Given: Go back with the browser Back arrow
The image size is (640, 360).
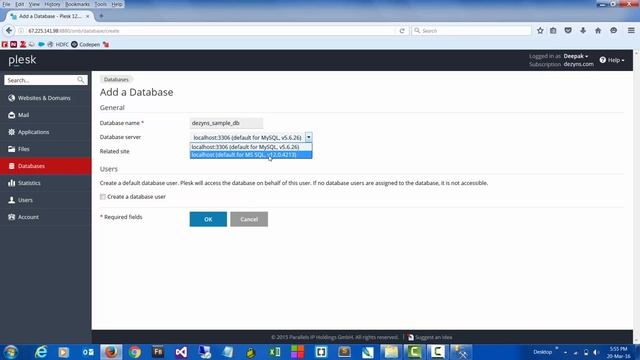Looking at the screenshot, I should click(9, 31).
